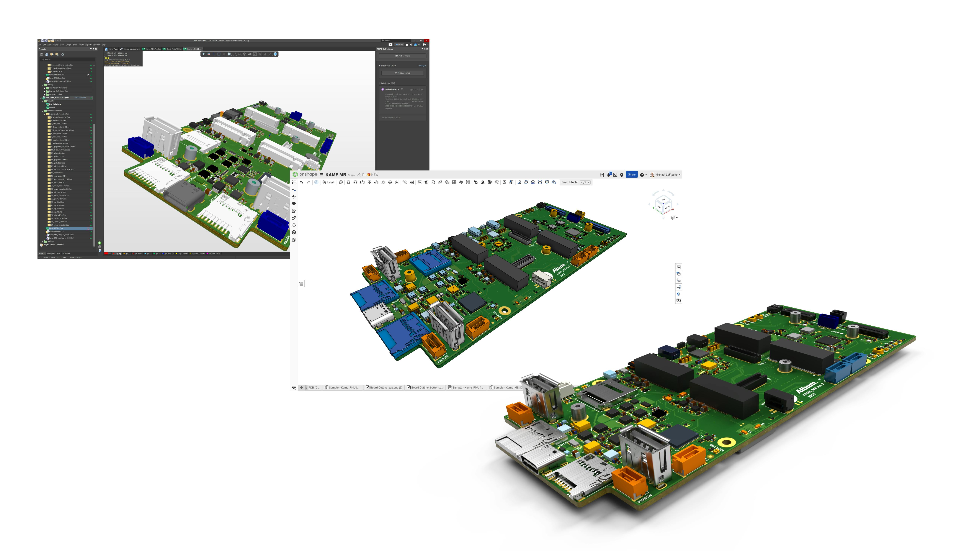Switch to the Navigator tab in Altium

pyautogui.click(x=51, y=253)
